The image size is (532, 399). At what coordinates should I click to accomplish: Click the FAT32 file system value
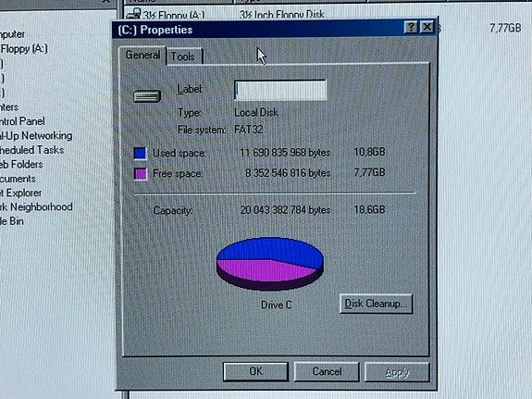pos(249,130)
